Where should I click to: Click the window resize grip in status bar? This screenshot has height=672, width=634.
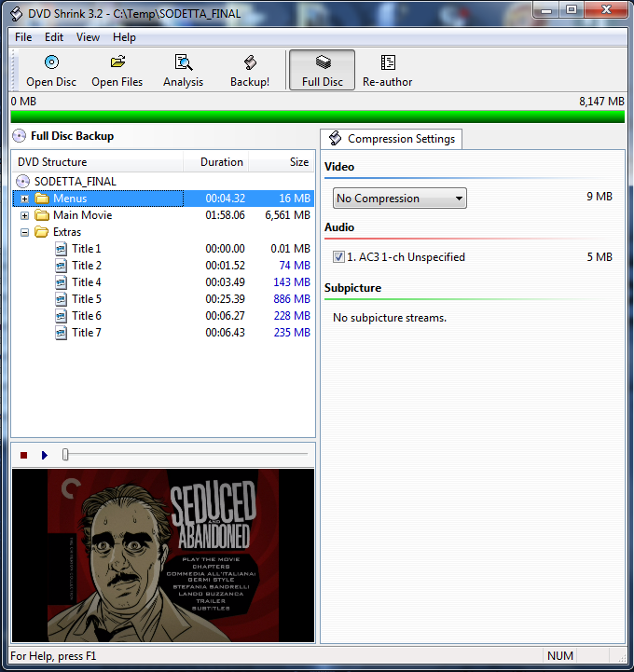(x=622, y=658)
